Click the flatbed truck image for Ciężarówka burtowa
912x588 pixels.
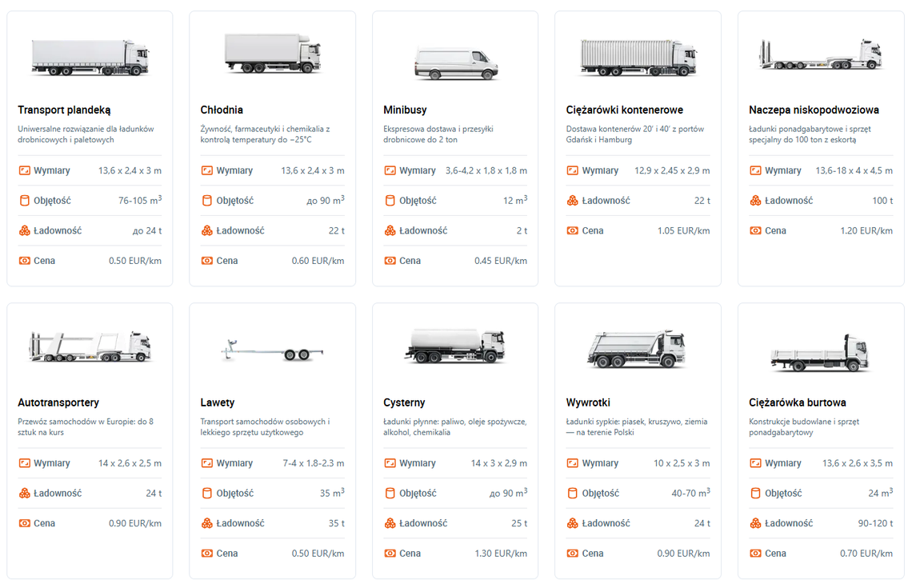coord(820,353)
